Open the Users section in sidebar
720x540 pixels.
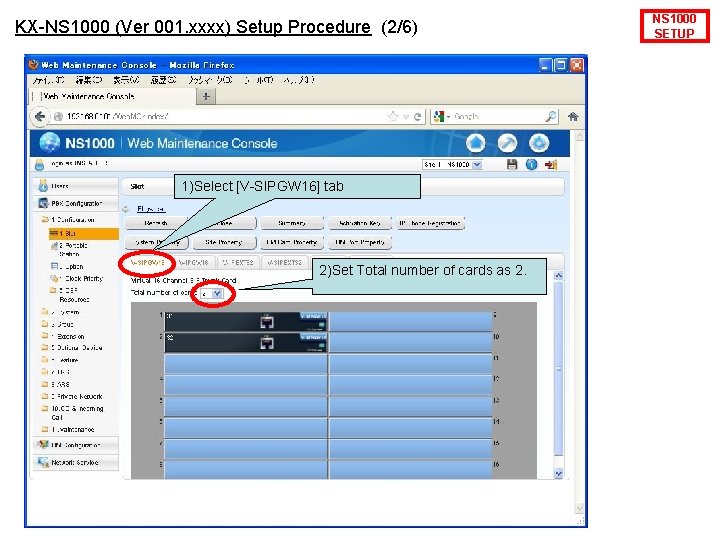click(x=76, y=186)
